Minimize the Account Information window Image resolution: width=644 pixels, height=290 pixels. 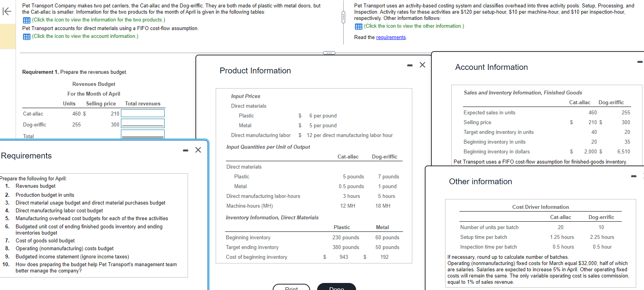tap(640, 62)
